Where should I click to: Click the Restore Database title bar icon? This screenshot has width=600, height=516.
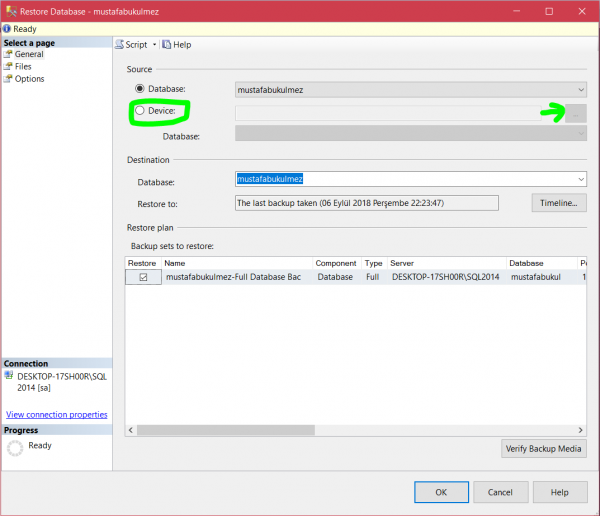[x=11, y=11]
